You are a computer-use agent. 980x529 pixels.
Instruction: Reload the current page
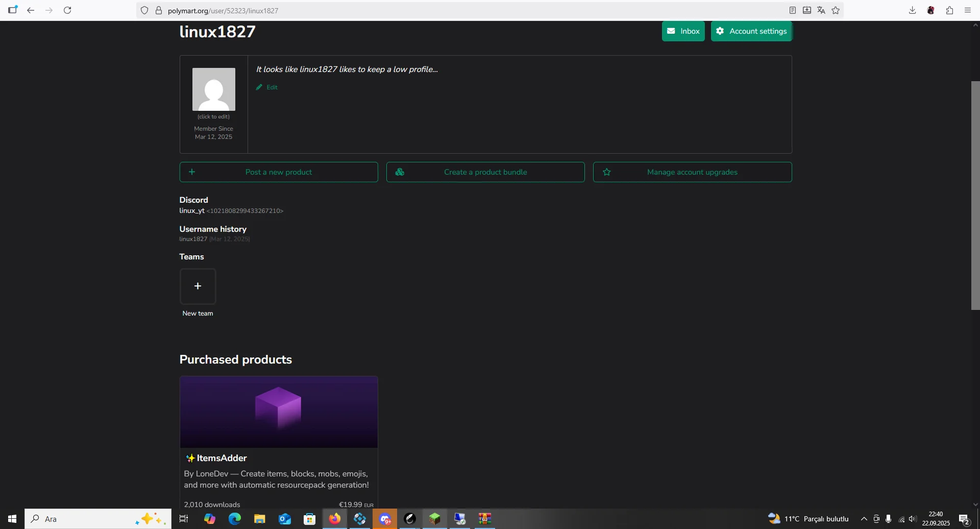pyautogui.click(x=67, y=10)
